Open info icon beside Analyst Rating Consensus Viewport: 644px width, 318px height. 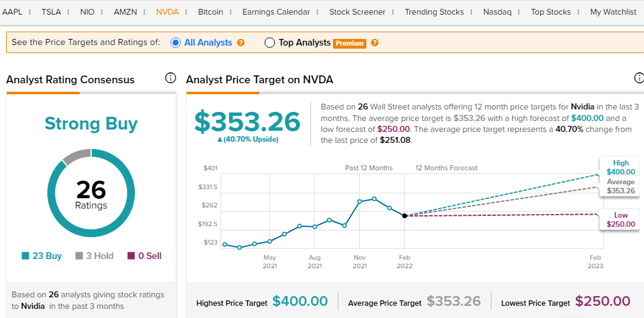tap(171, 78)
